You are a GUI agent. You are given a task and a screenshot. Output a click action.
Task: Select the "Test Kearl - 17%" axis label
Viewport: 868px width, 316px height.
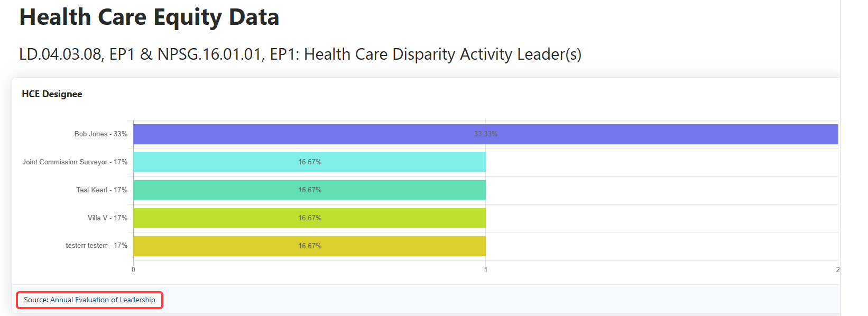[102, 190]
